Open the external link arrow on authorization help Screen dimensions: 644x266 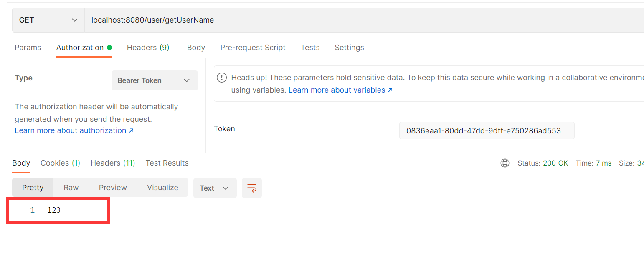pyautogui.click(x=131, y=130)
